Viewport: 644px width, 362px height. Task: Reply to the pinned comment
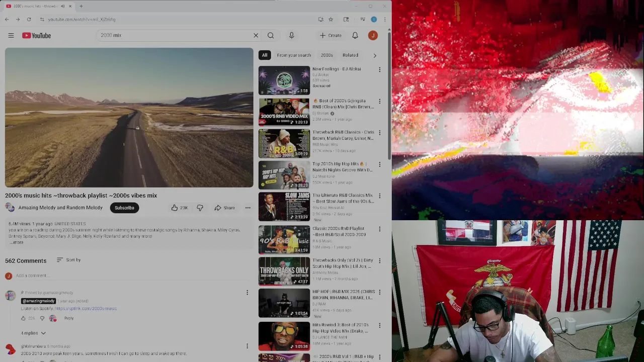[69, 318]
